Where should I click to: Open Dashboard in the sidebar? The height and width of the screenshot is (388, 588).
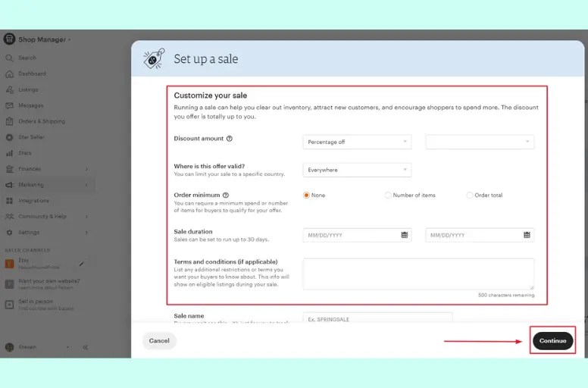click(33, 74)
